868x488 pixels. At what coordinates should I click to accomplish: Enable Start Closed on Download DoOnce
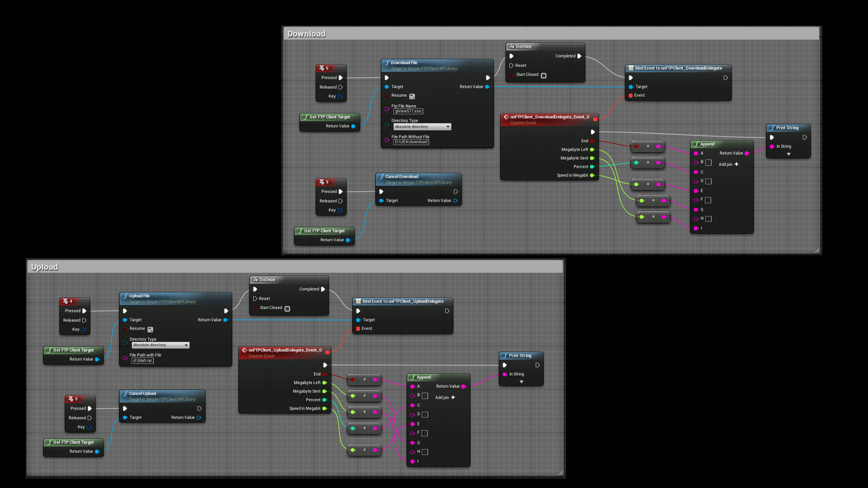tap(543, 75)
